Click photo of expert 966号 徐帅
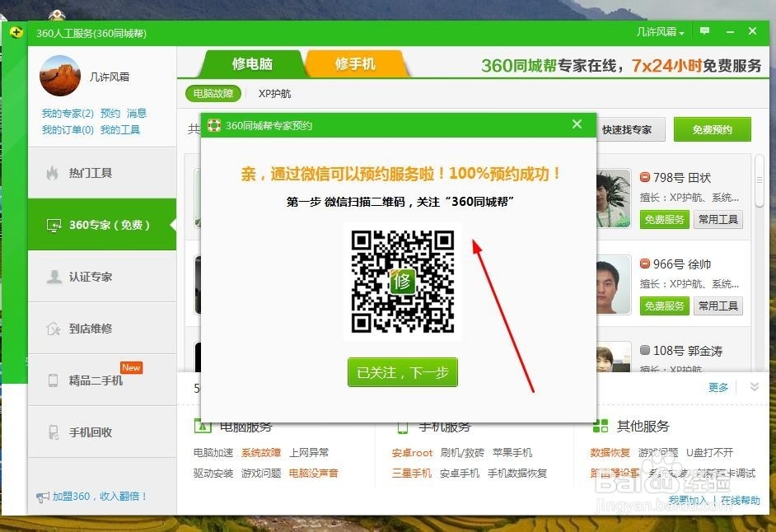Viewport: 776px width, 532px height. pyautogui.click(x=614, y=285)
